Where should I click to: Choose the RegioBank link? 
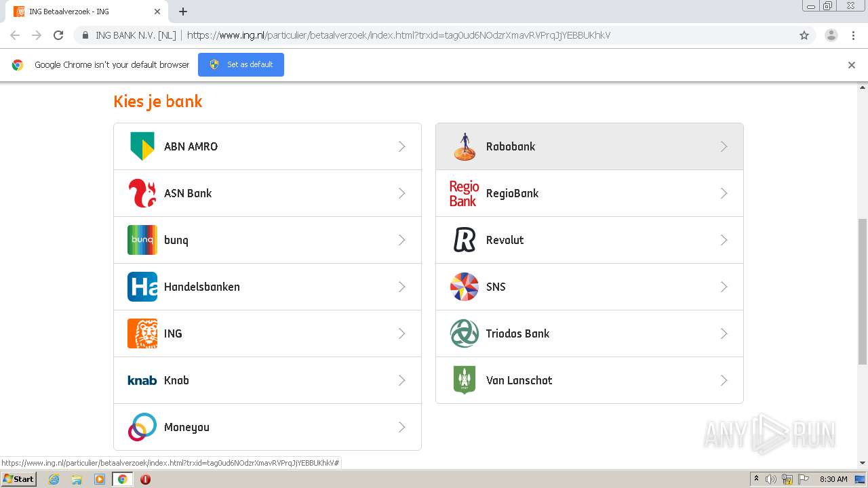pyautogui.click(x=512, y=193)
